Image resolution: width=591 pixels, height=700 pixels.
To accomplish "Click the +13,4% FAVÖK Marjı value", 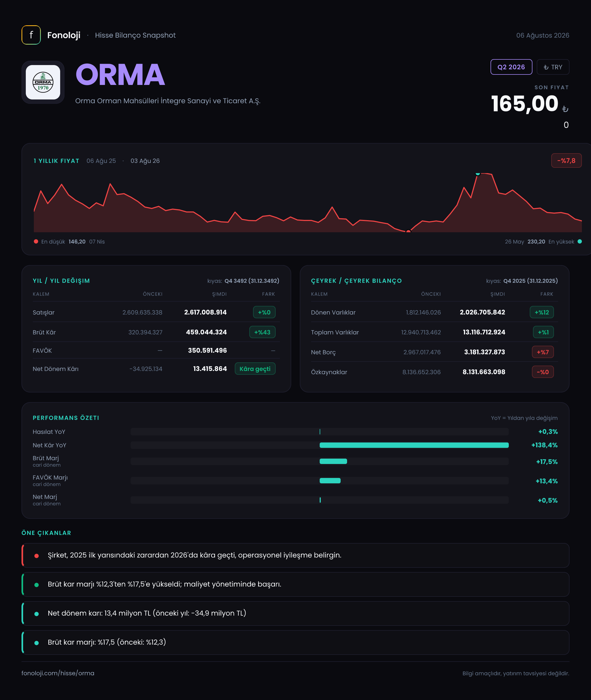I will coord(547,481).
